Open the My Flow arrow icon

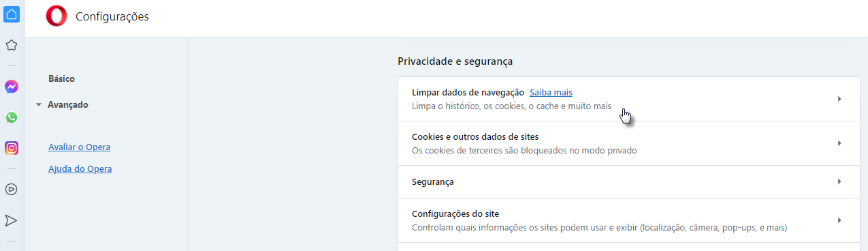12,220
